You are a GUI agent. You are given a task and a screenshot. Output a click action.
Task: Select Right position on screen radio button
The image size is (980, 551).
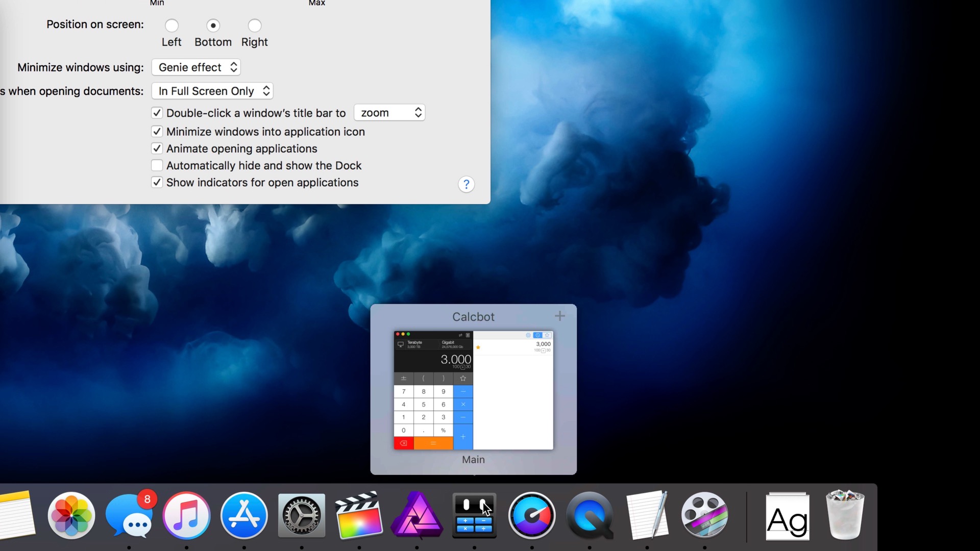click(x=254, y=25)
